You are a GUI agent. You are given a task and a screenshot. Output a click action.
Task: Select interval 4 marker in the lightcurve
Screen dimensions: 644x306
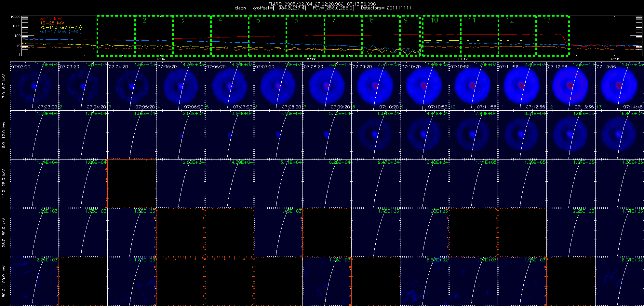[220, 20]
